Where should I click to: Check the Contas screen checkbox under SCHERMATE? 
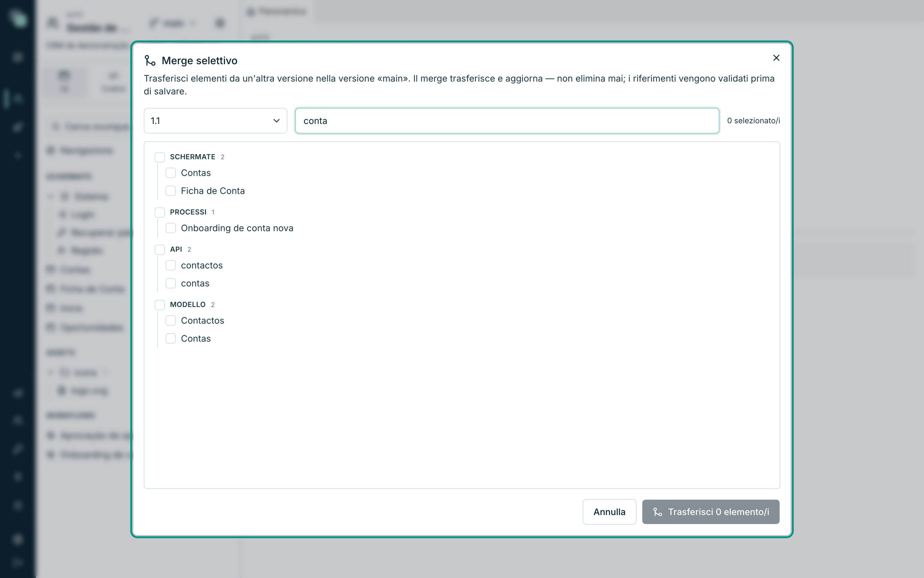pos(171,173)
